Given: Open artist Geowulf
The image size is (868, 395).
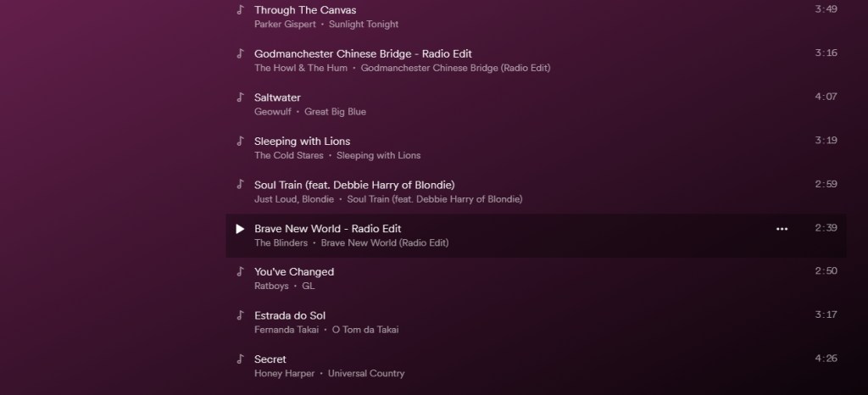Looking at the screenshot, I should [x=273, y=112].
